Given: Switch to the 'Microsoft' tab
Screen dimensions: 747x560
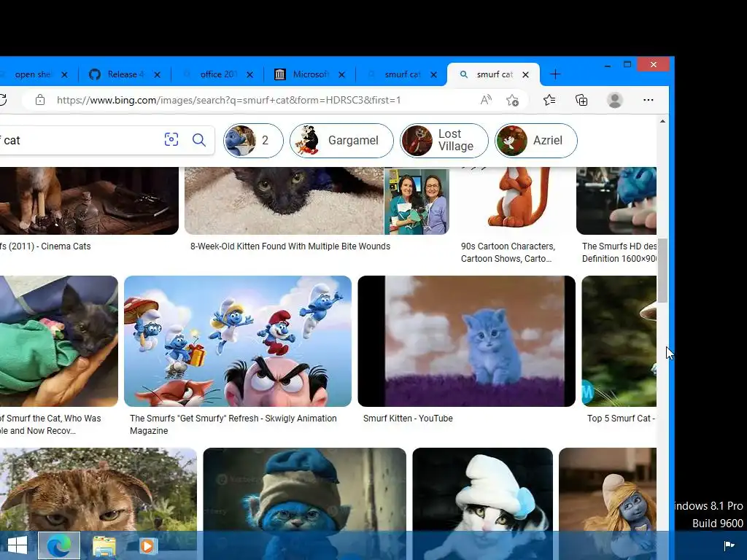Looking at the screenshot, I should pyautogui.click(x=309, y=74).
